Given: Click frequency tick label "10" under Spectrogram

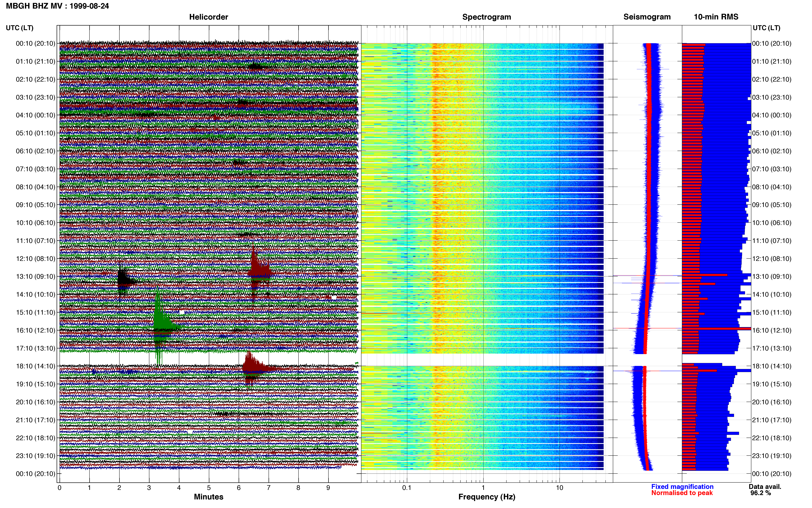Looking at the screenshot, I should (559, 488).
